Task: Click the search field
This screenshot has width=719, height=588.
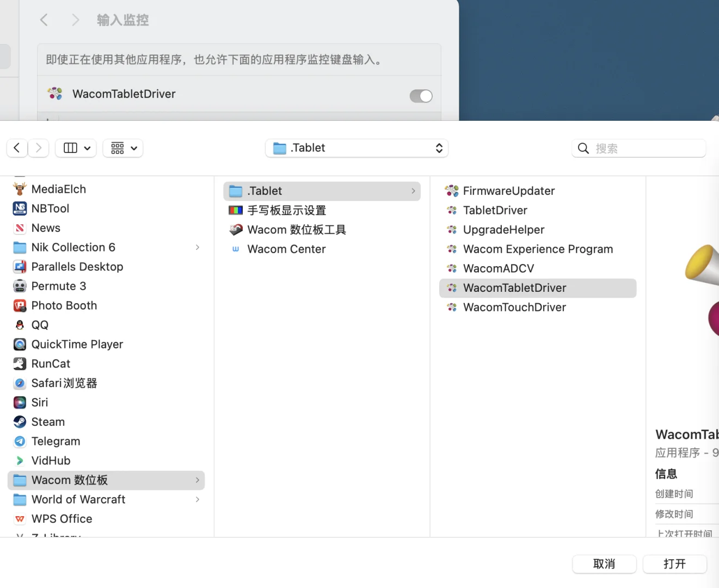Action: [x=638, y=148]
